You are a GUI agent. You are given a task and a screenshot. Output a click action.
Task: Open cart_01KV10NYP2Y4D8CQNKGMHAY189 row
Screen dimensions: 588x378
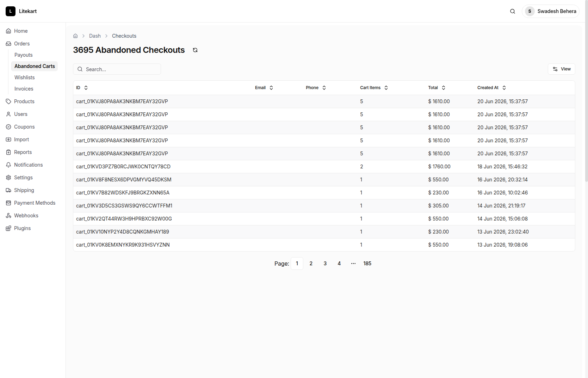pyautogui.click(x=324, y=232)
